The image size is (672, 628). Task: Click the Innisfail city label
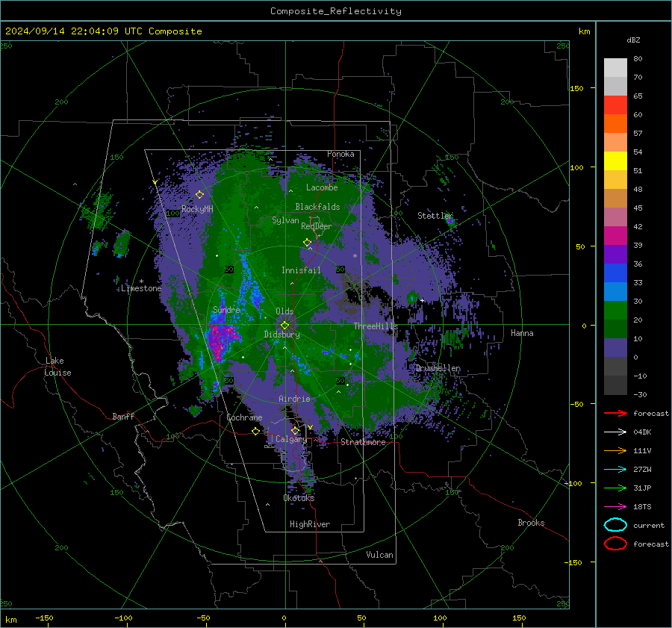click(301, 270)
